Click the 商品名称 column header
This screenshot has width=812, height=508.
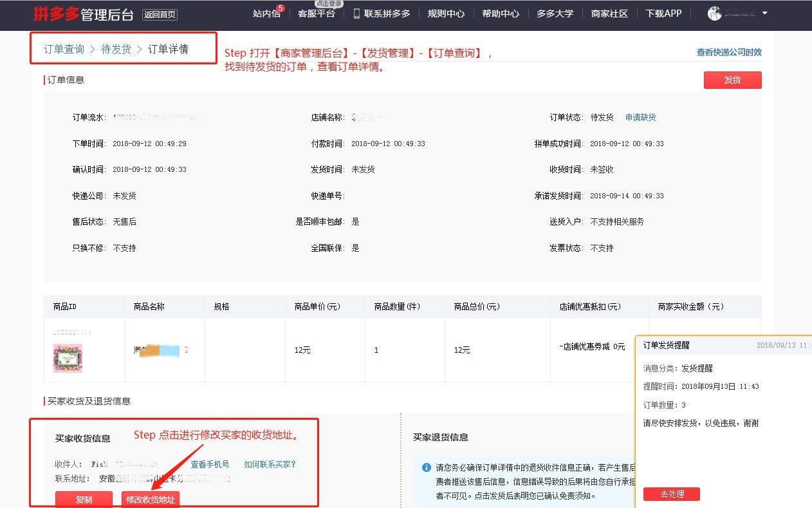click(x=149, y=307)
